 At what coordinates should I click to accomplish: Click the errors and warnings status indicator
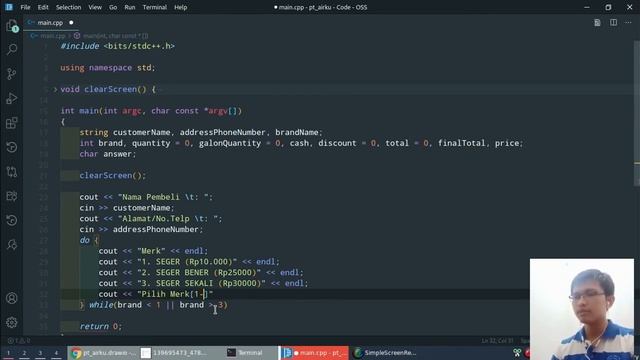[19, 340]
